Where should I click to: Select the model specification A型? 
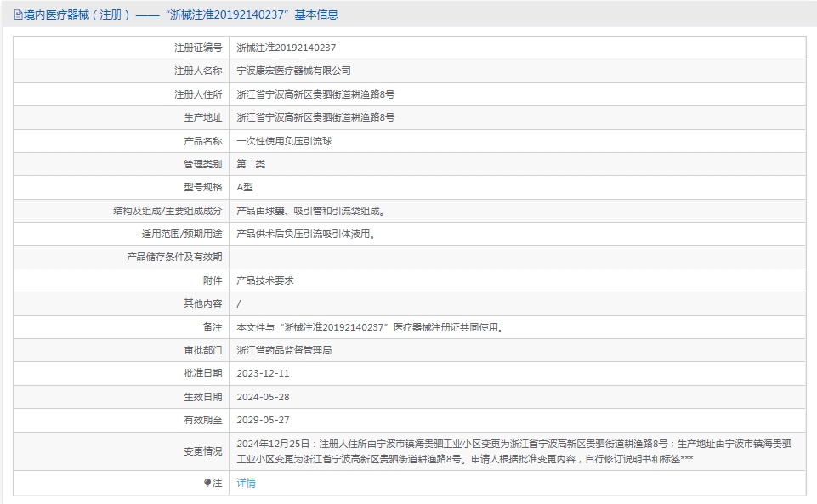click(x=244, y=187)
